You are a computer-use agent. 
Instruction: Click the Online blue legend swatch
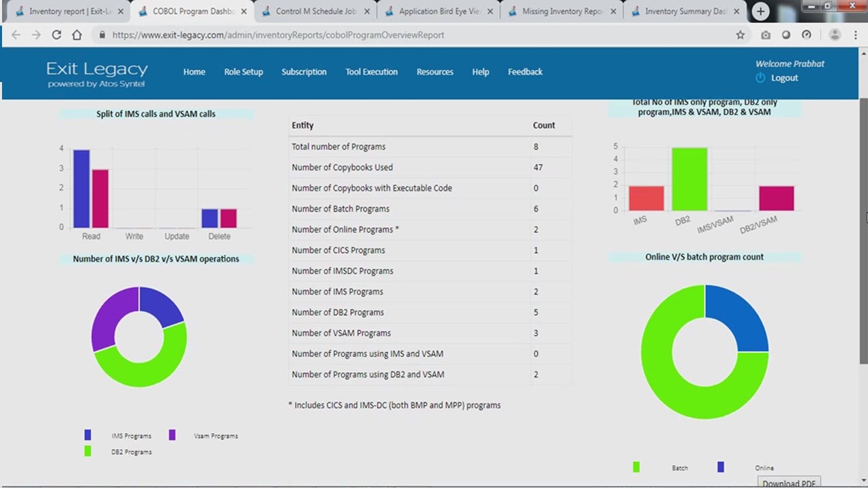point(721,467)
